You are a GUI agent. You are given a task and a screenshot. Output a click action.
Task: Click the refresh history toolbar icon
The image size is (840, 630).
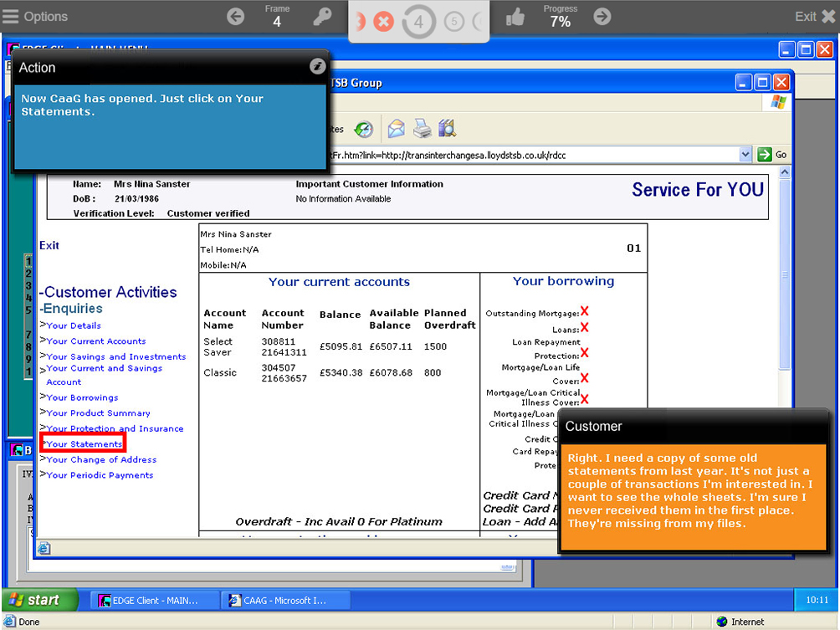pyautogui.click(x=364, y=129)
